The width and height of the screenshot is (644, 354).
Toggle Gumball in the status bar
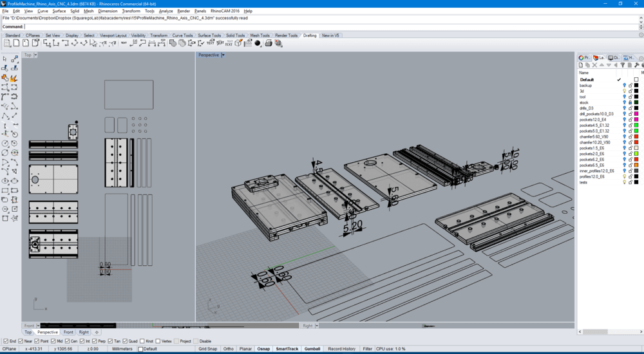[x=312, y=349]
